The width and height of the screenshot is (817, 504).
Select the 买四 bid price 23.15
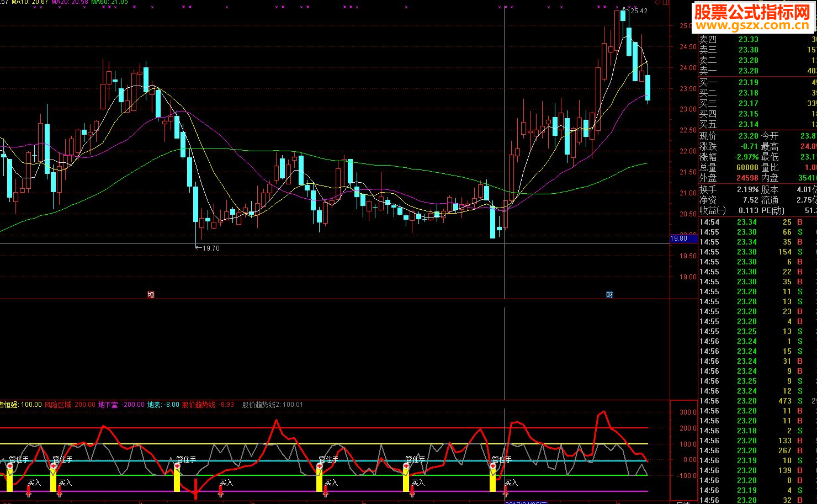749,114
